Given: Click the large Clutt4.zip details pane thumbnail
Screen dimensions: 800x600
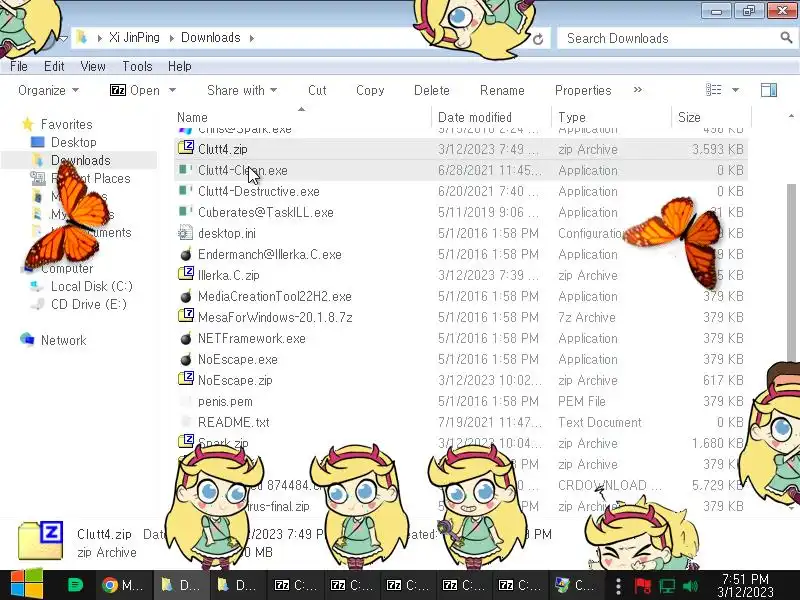Looking at the screenshot, I should point(41,540).
